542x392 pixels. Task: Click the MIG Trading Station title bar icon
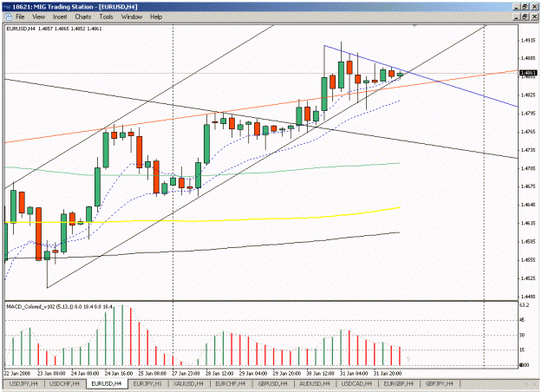7,7
